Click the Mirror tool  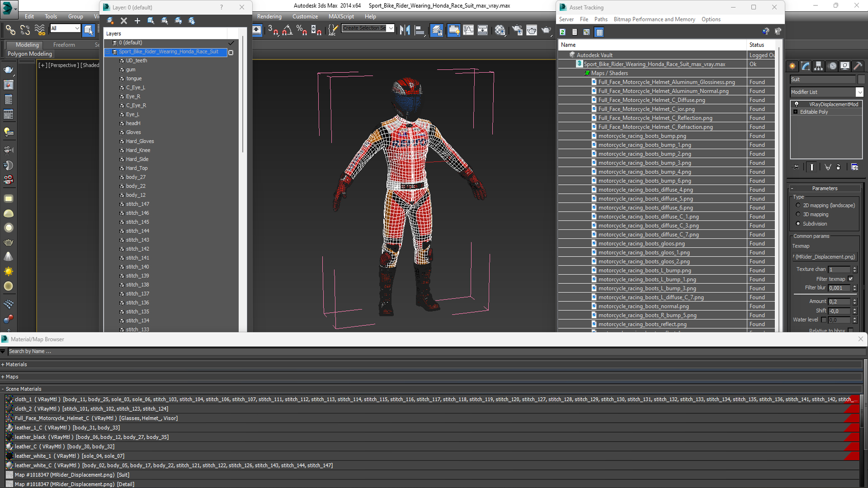[405, 30]
